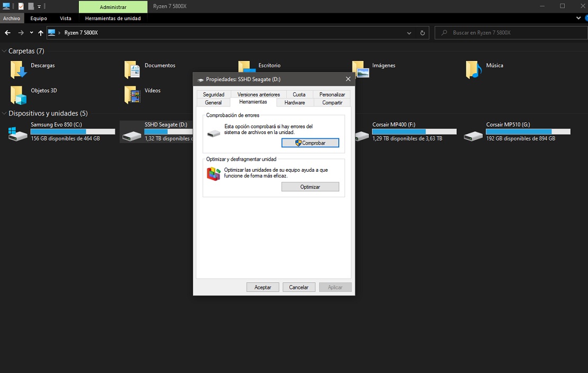
Task: Open the Música folder icon
Action: (x=473, y=69)
